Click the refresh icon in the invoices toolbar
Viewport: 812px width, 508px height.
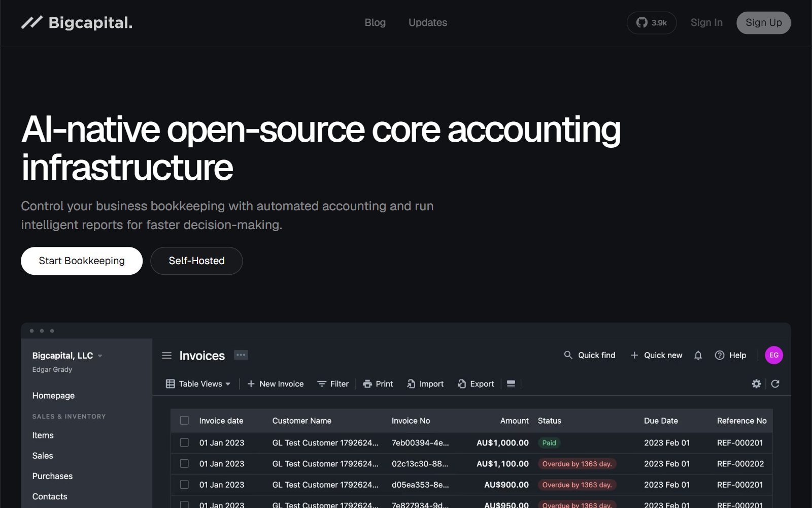click(x=775, y=384)
